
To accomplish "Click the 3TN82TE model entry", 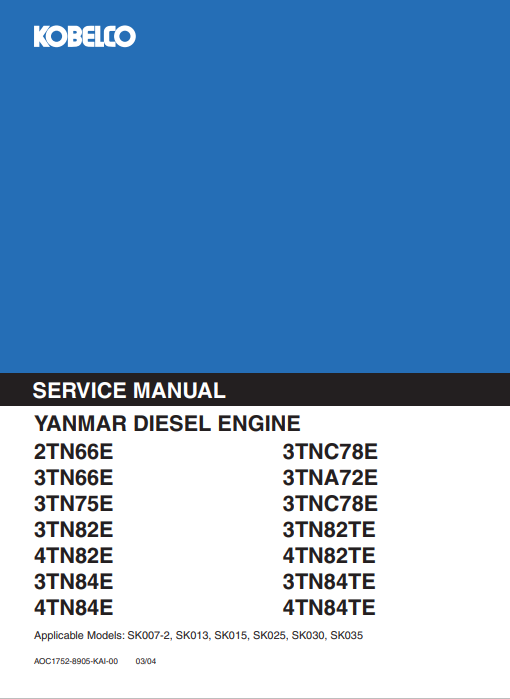I will point(329,530).
